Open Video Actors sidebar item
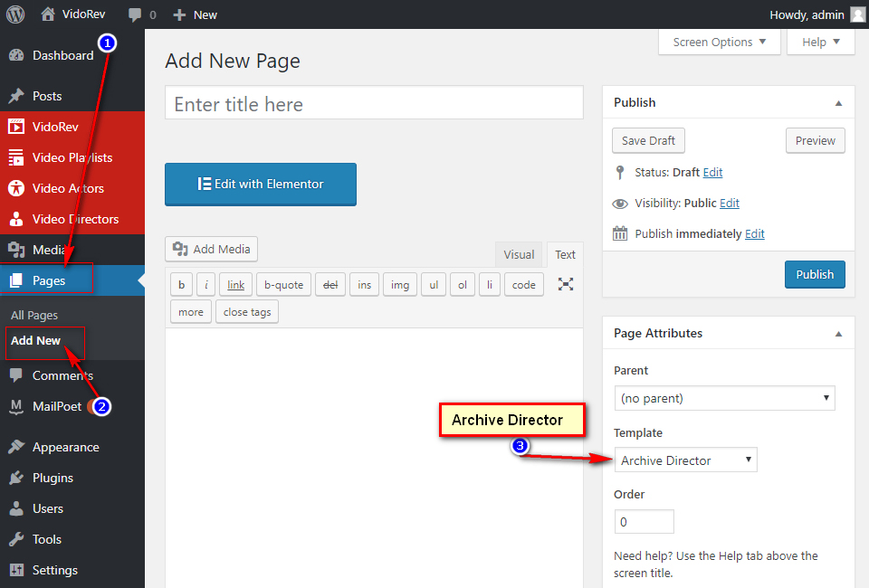Screen dimensions: 869x588 click(x=68, y=188)
